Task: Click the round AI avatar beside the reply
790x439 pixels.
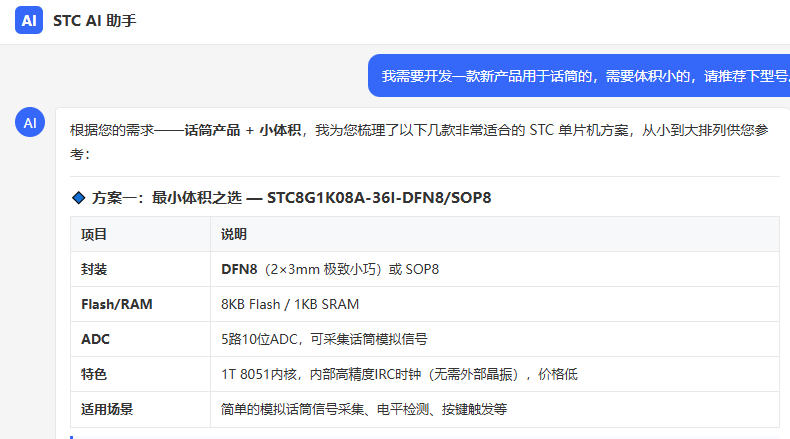Action: [30, 122]
